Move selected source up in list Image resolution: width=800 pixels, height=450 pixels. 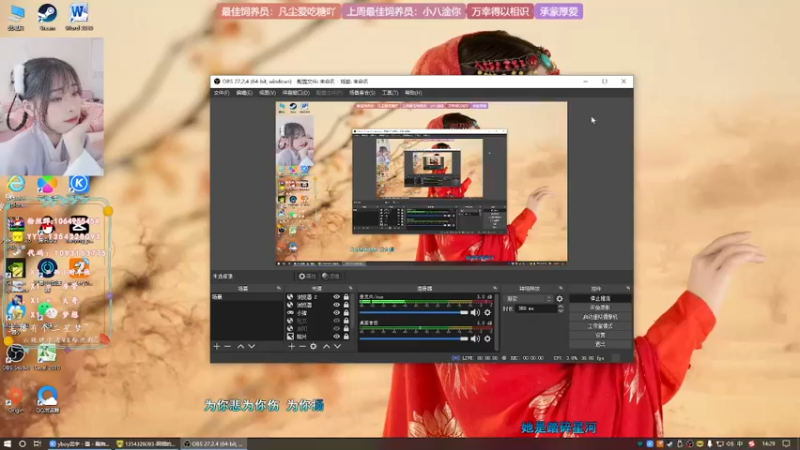[327, 346]
